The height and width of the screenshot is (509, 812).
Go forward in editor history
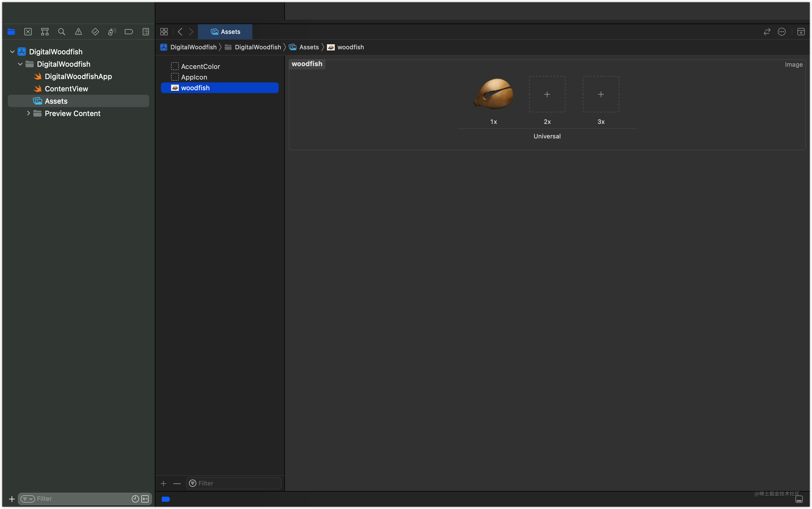pos(191,32)
